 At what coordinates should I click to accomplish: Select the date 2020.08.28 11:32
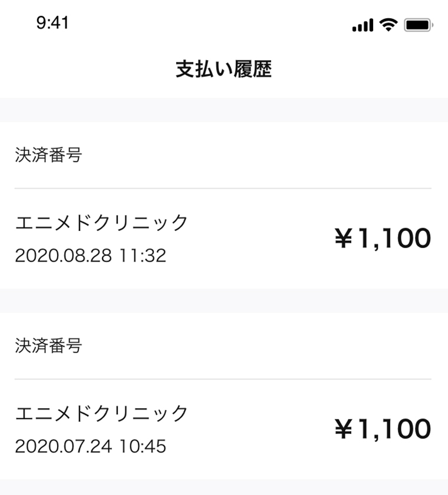tap(90, 255)
